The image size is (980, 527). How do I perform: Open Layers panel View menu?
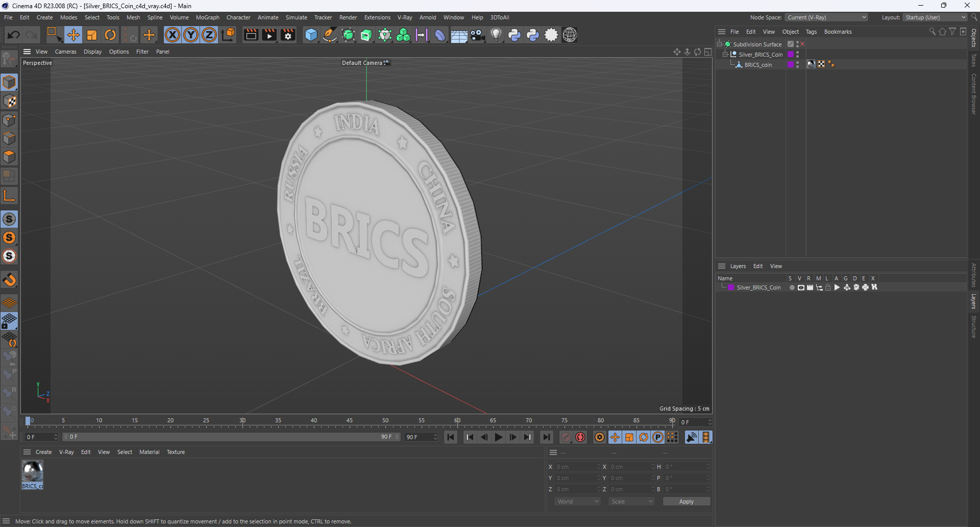pyautogui.click(x=776, y=266)
